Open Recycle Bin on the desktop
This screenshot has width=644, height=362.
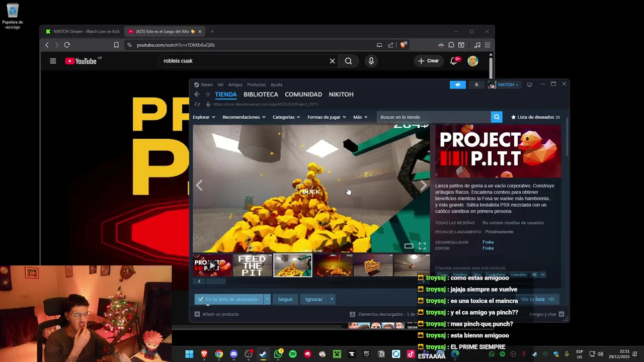tap(13, 16)
